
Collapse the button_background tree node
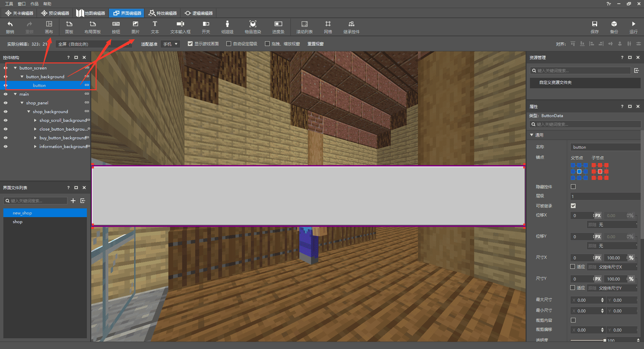pos(22,77)
